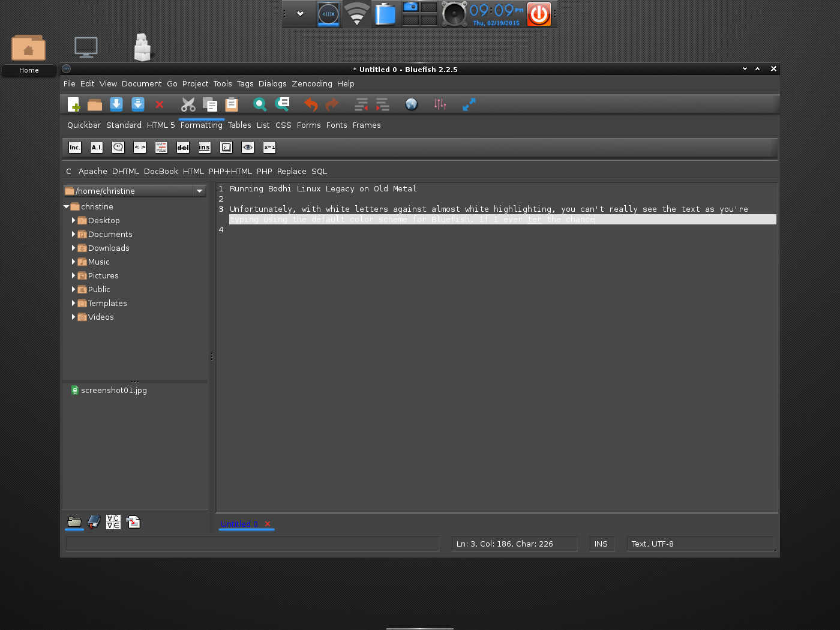
Task: Open the Replace custom menu
Action: coord(292,171)
